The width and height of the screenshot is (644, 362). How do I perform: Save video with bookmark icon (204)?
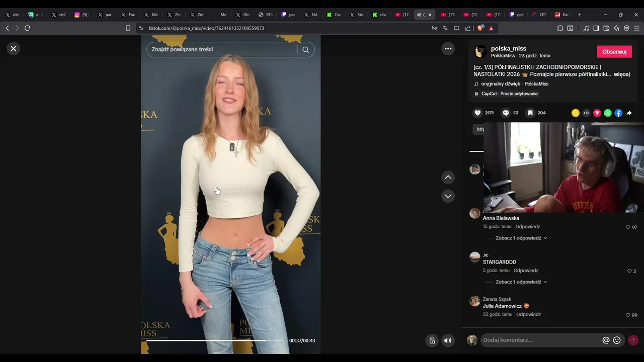[x=530, y=113]
